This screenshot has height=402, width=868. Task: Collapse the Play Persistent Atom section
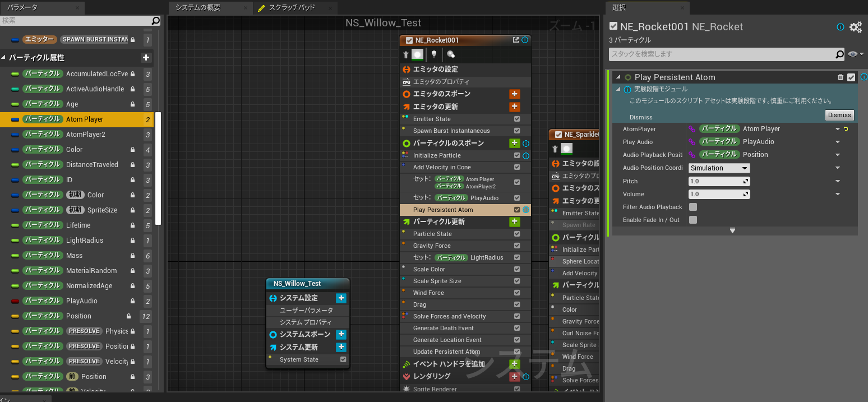tap(618, 77)
